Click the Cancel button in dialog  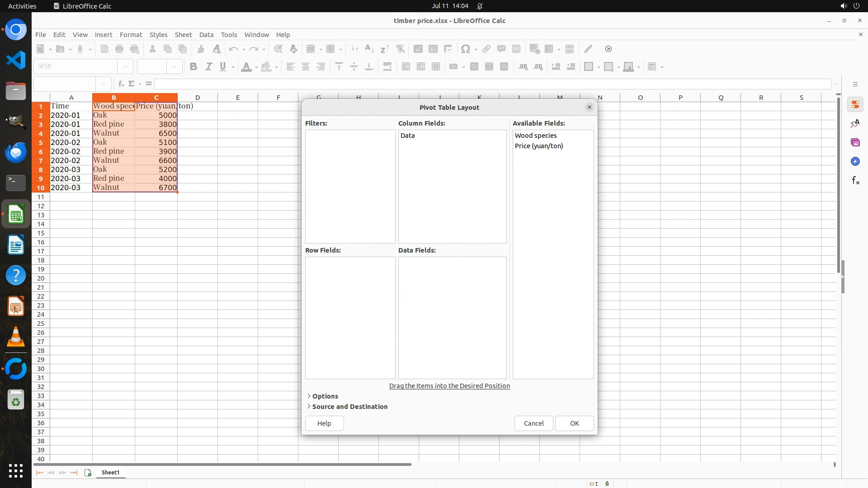533,423
